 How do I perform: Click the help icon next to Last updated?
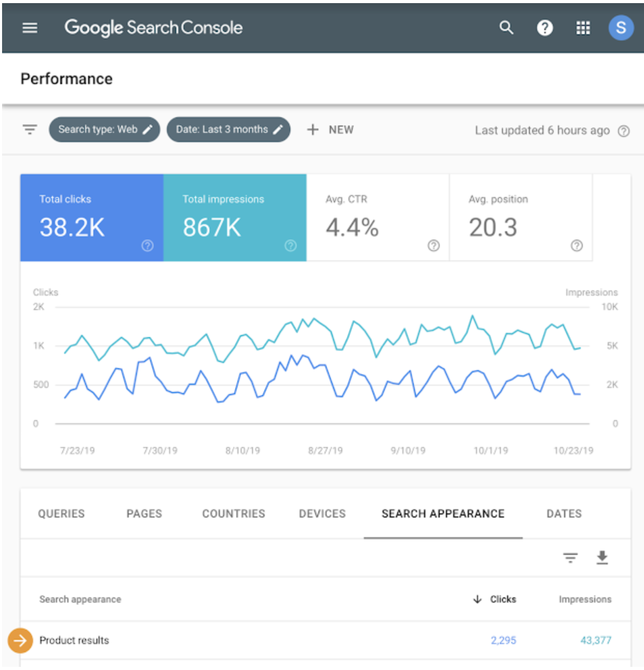[x=624, y=131]
